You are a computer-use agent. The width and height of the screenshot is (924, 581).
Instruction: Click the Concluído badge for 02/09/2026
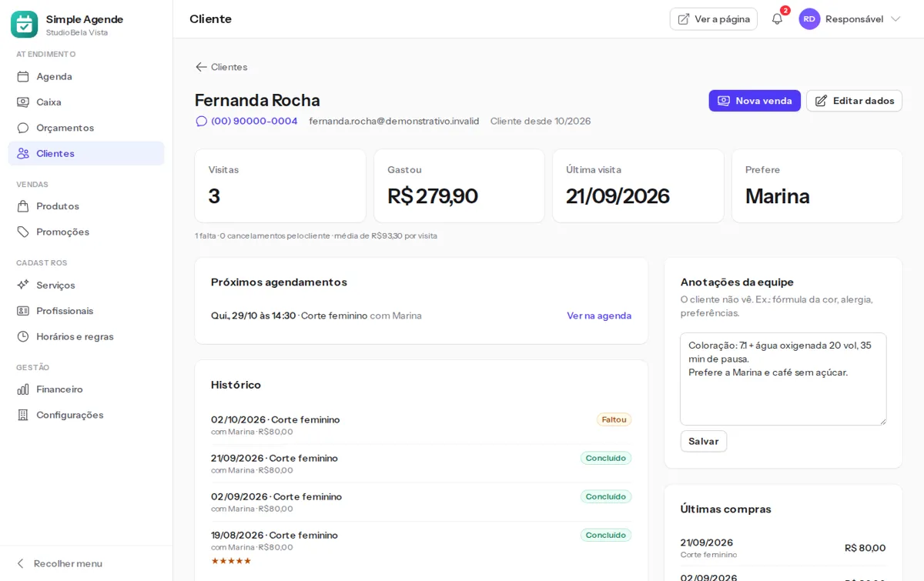(606, 496)
